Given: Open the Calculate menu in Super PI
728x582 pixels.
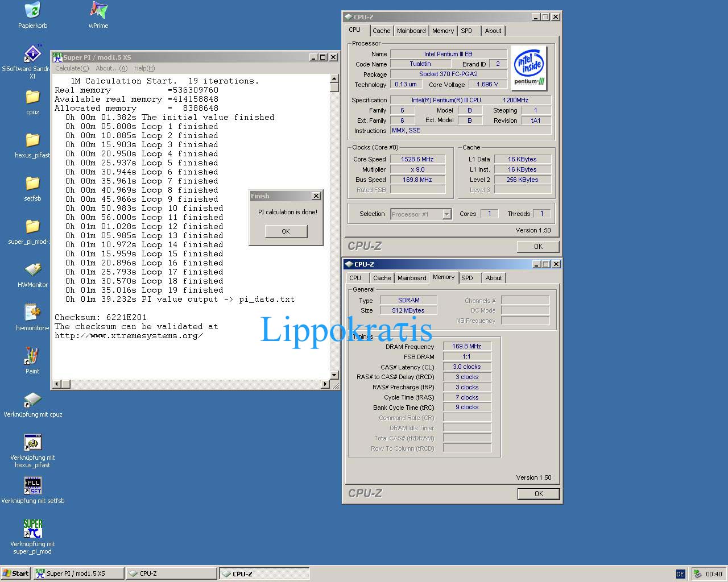Looking at the screenshot, I should coord(72,68).
